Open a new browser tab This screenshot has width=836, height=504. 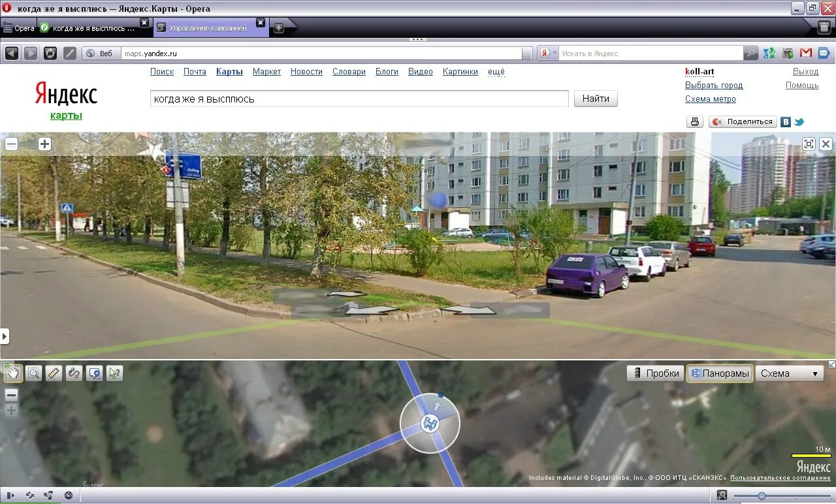279,27
